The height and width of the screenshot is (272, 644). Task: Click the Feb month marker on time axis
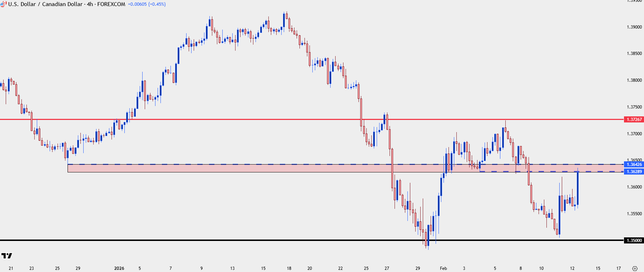(x=444, y=268)
